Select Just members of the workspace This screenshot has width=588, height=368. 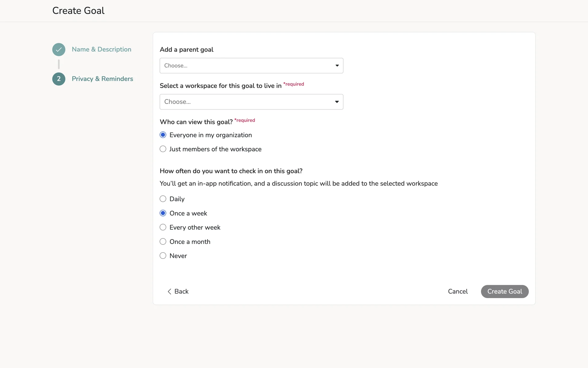[x=163, y=149]
